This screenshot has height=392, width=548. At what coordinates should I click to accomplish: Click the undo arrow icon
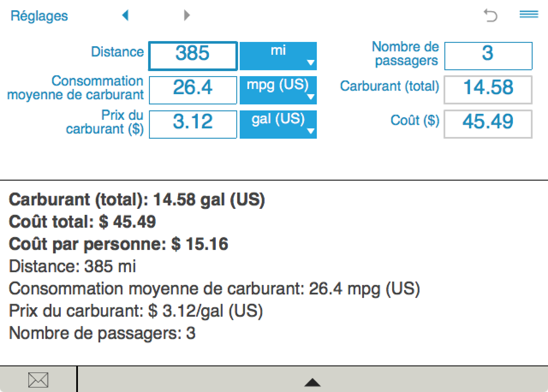pos(490,16)
